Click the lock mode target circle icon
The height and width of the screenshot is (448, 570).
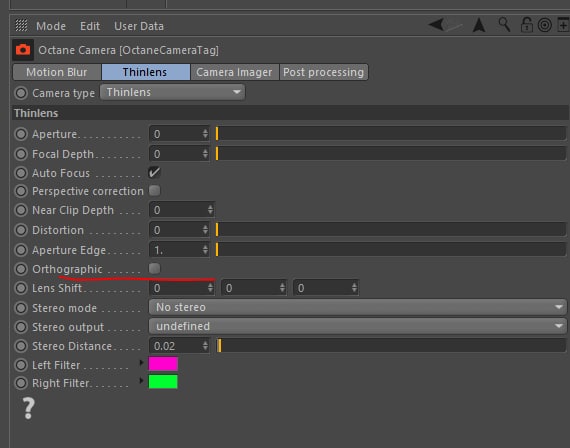point(545,25)
